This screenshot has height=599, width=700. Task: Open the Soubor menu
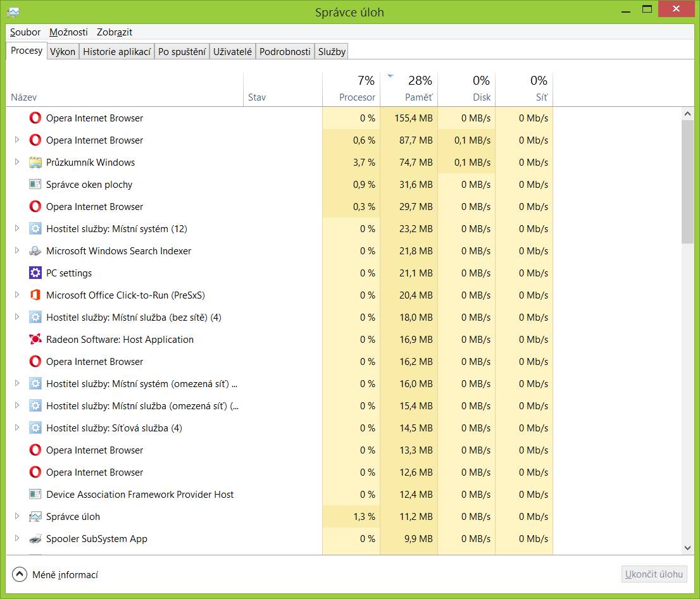(x=25, y=32)
